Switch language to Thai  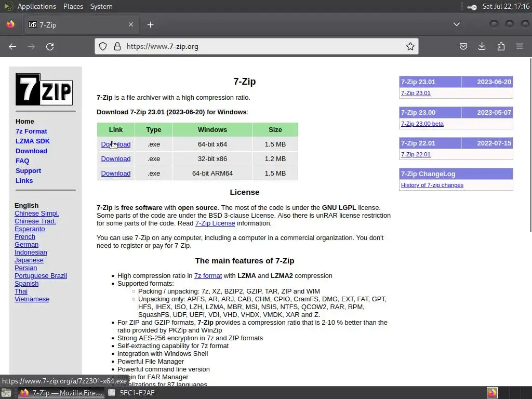[21, 291]
